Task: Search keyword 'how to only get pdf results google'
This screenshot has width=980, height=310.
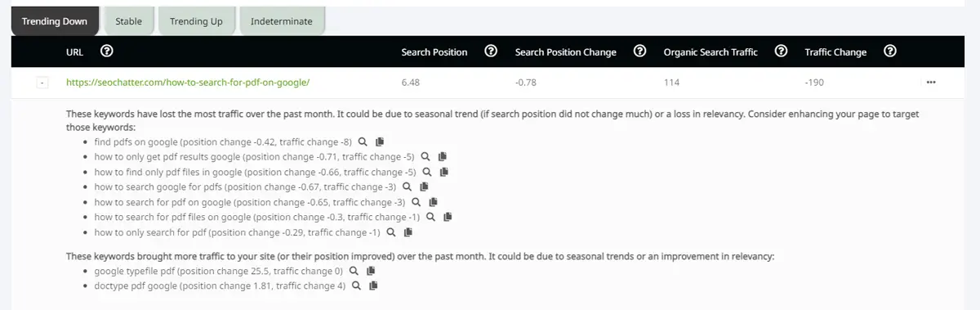Action: tap(425, 156)
